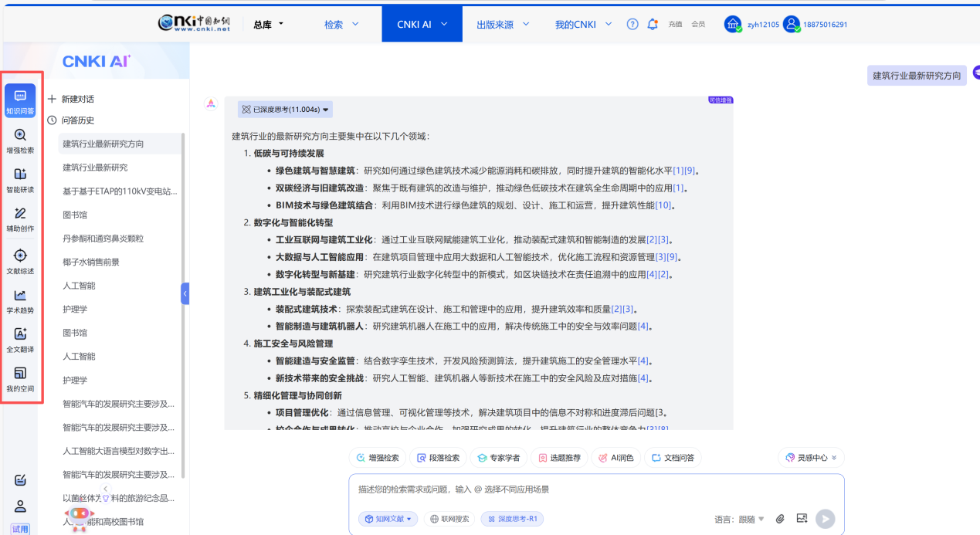Click the 试用 trial badge
This screenshot has width=980, height=535.
[21, 529]
